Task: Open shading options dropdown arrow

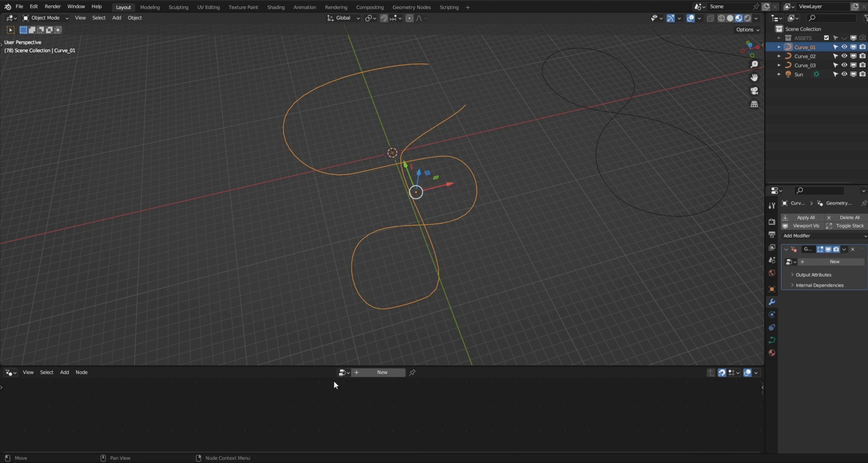Action: pos(756,18)
